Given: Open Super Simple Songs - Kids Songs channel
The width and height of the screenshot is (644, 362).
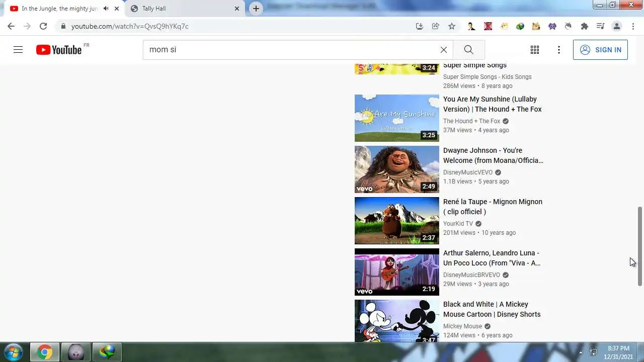Looking at the screenshot, I should [x=487, y=77].
